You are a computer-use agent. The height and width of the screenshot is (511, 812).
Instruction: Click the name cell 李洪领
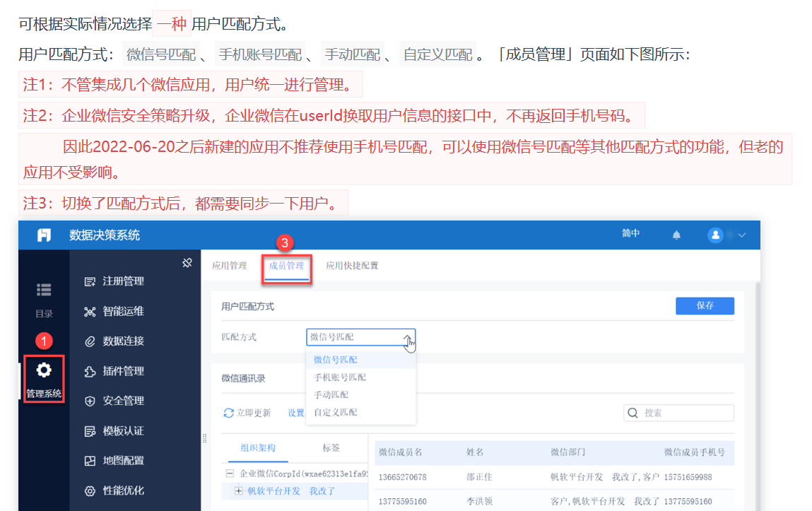tap(480, 501)
